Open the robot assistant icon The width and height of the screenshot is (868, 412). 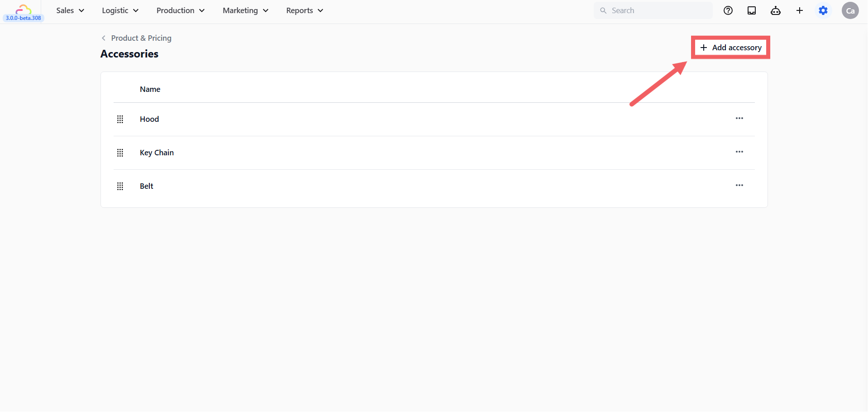(x=776, y=10)
